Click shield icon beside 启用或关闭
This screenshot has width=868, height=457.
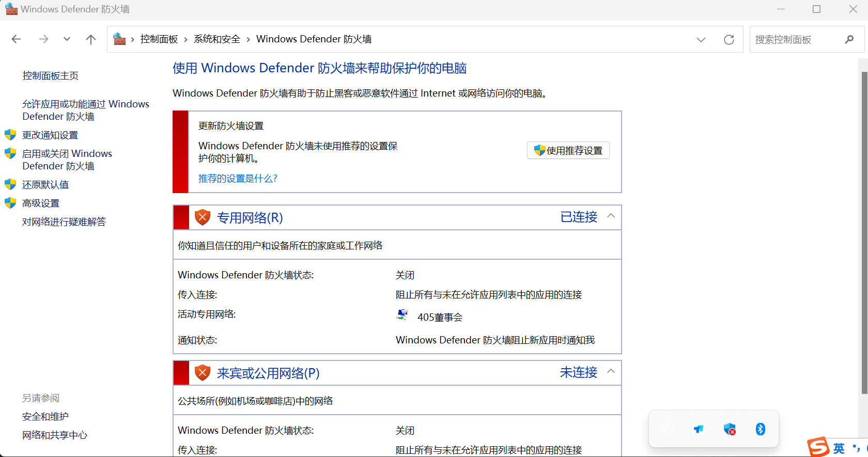tap(10, 153)
